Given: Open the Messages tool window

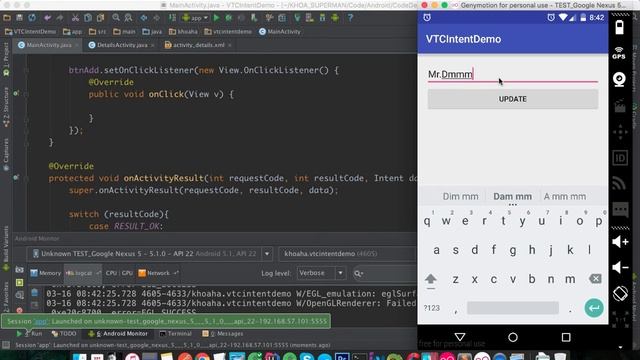Looking at the screenshot, I should coord(223,334).
